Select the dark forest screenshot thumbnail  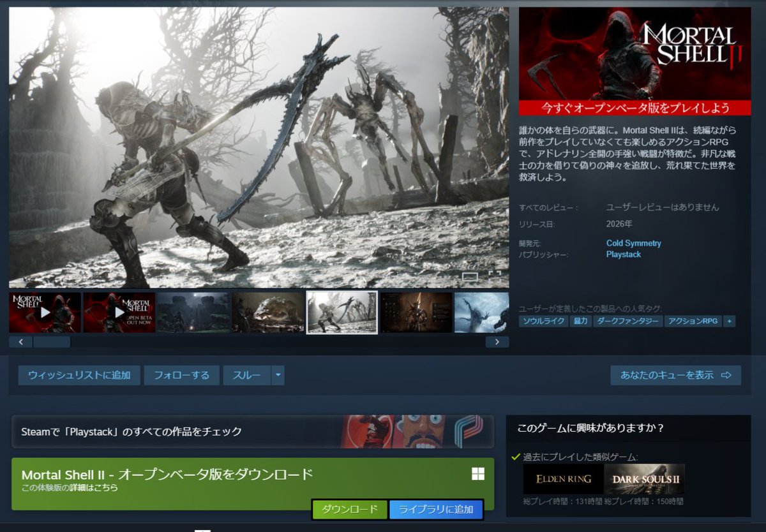pos(193,313)
